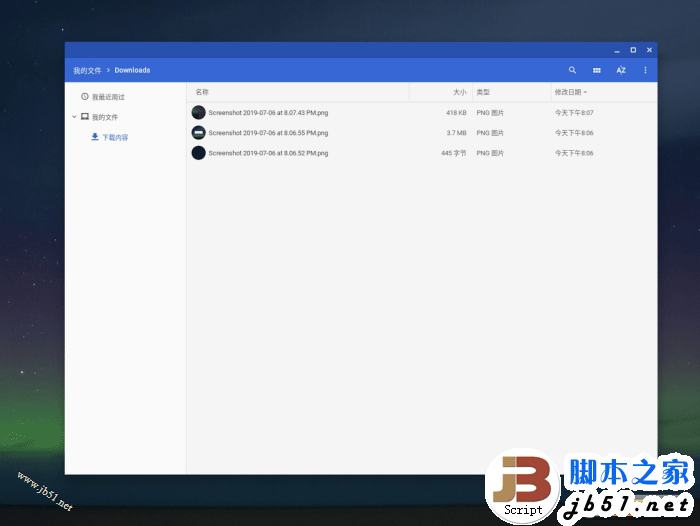
Task: Click the laptop icon beside 我的文件
Action: coord(85,117)
